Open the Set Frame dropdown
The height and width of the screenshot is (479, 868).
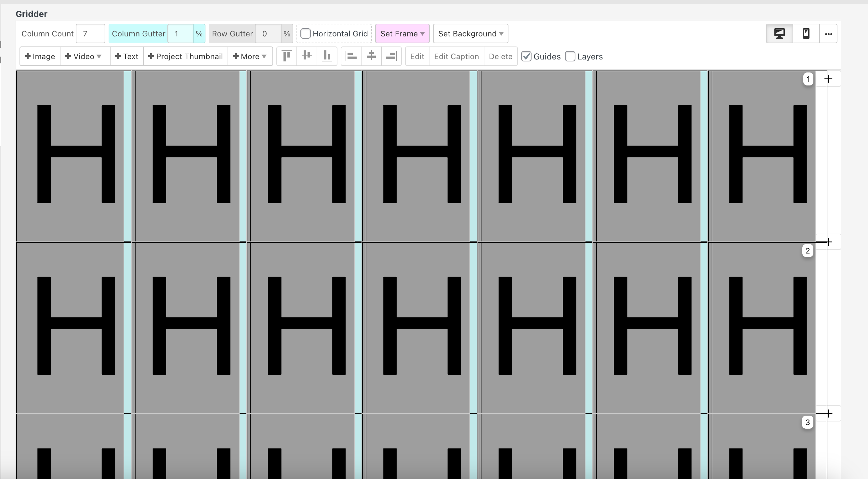tap(402, 33)
